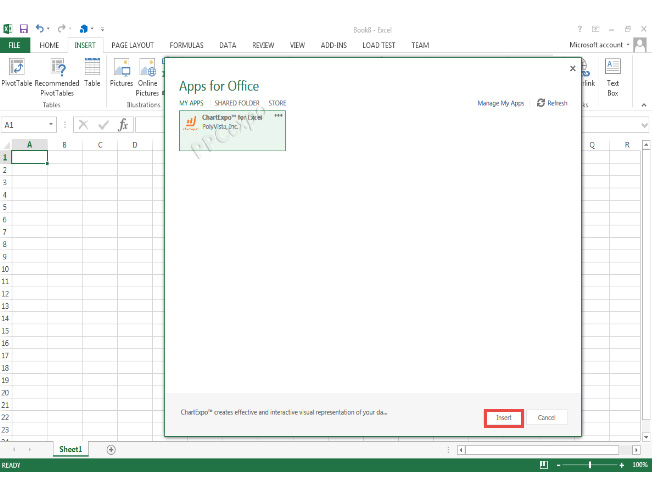This screenshot has width=654, height=490.
Task: Click the Help question mark icon
Action: 579,29
